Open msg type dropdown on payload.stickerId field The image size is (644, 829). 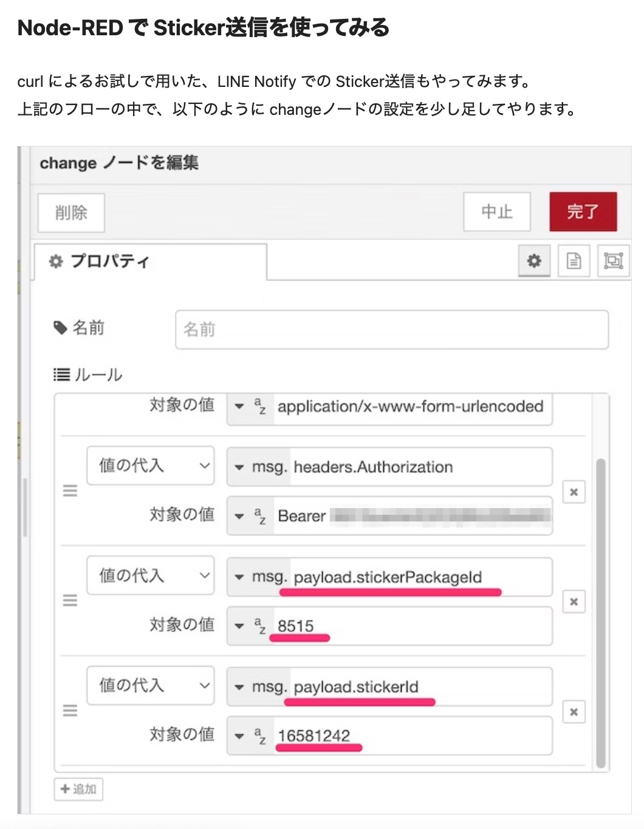[x=239, y=687]
